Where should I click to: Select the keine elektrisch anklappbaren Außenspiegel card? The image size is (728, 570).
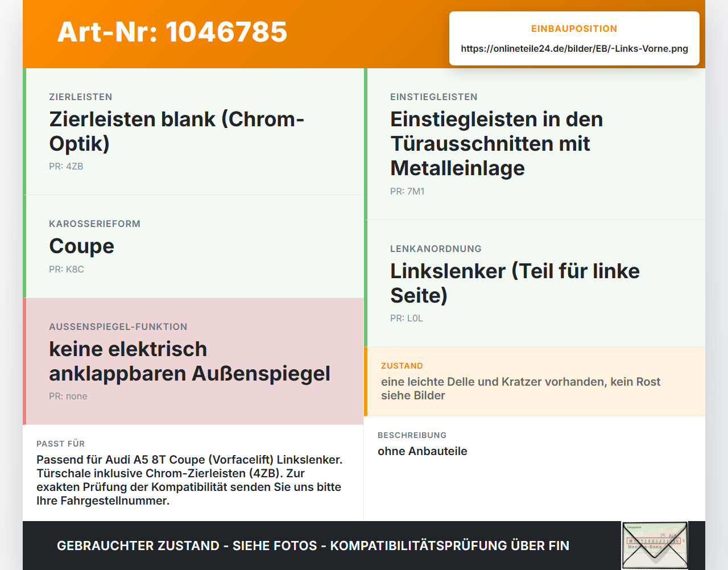point(193,361)
